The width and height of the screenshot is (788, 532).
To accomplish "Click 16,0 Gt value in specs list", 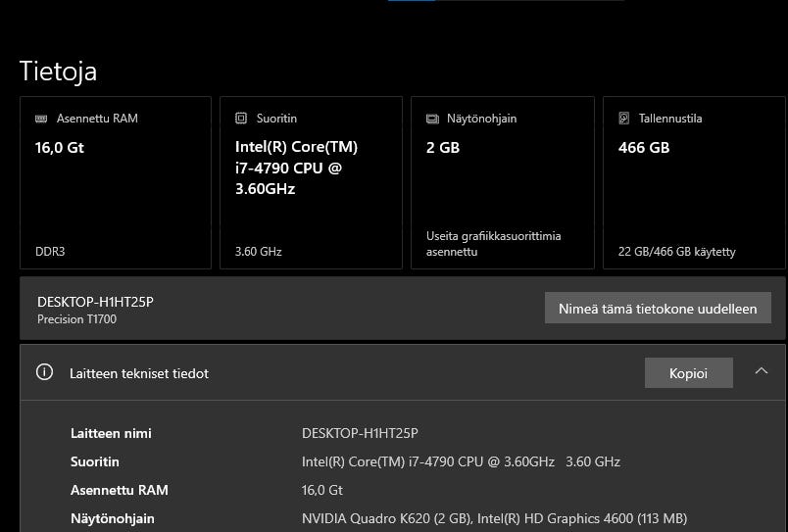I will click(x=322, y=490).
